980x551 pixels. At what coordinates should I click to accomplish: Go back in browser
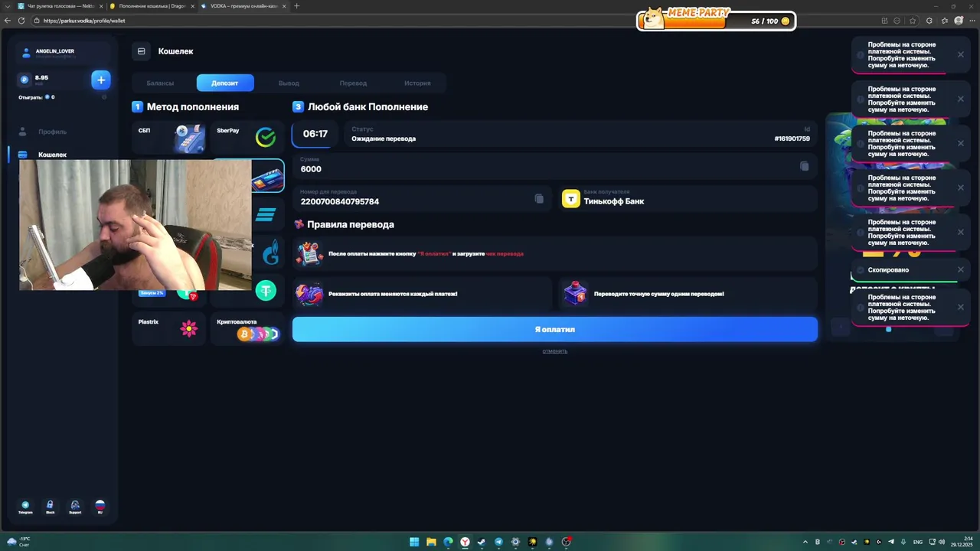(8, 21)
